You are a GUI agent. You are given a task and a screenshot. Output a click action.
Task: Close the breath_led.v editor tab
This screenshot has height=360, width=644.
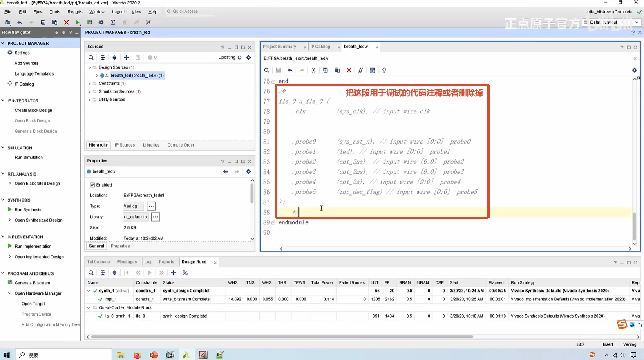(377, 47)
